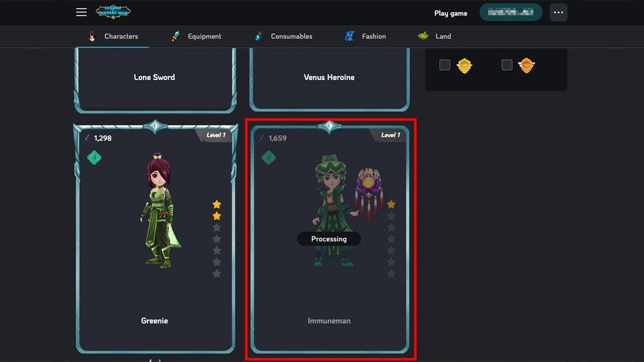Click the Processing label on Immuneman
The image size is (644, 362).
(329, 239)
